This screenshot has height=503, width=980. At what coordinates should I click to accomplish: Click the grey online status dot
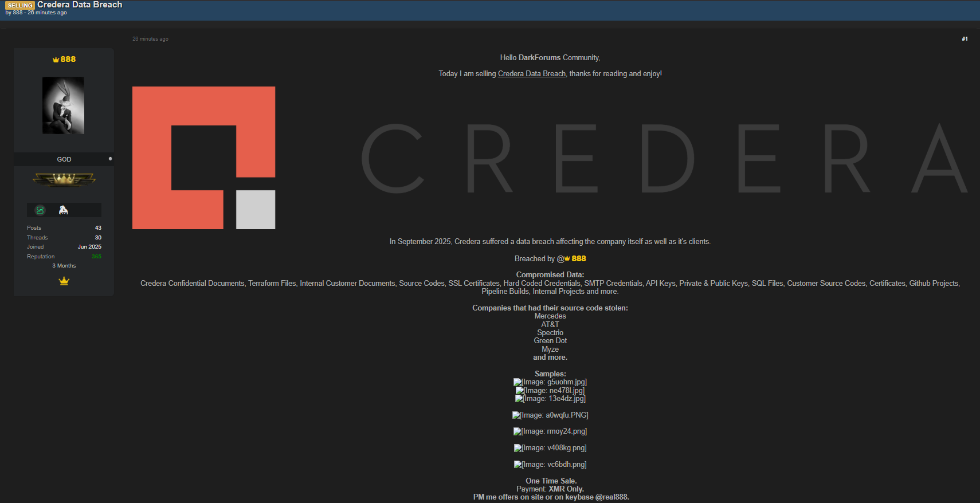click(x=110, y=159)
